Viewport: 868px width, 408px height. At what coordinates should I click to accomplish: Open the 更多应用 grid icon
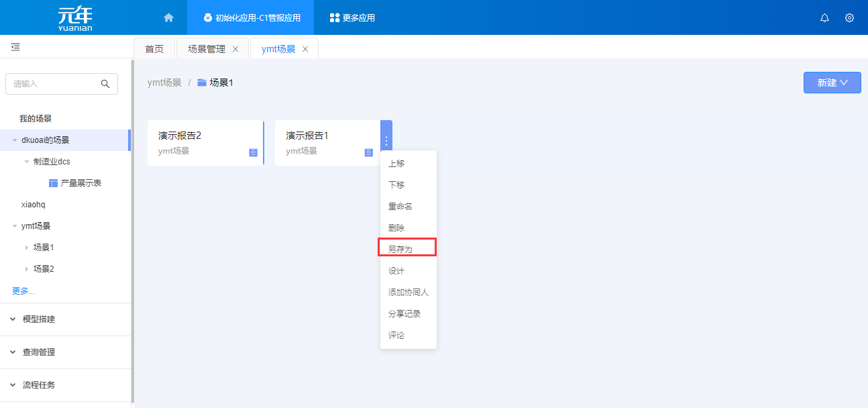(335, 18)
